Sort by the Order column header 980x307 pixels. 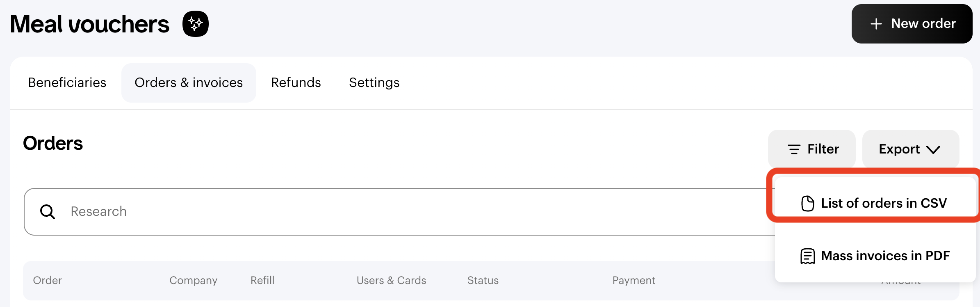(48, 280)
